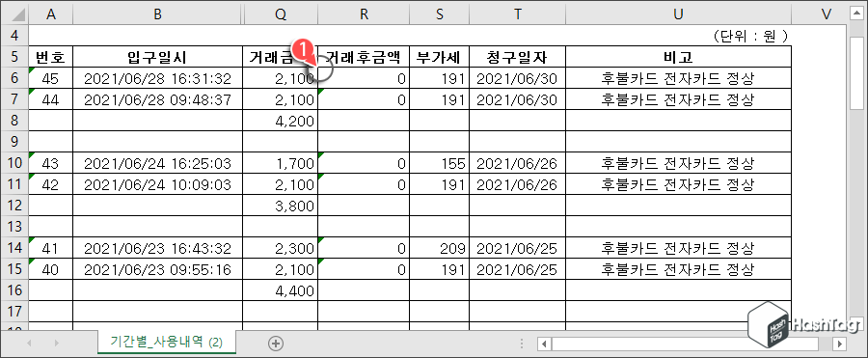Select column U header
868x358 pixels.
tap(679, 15)
